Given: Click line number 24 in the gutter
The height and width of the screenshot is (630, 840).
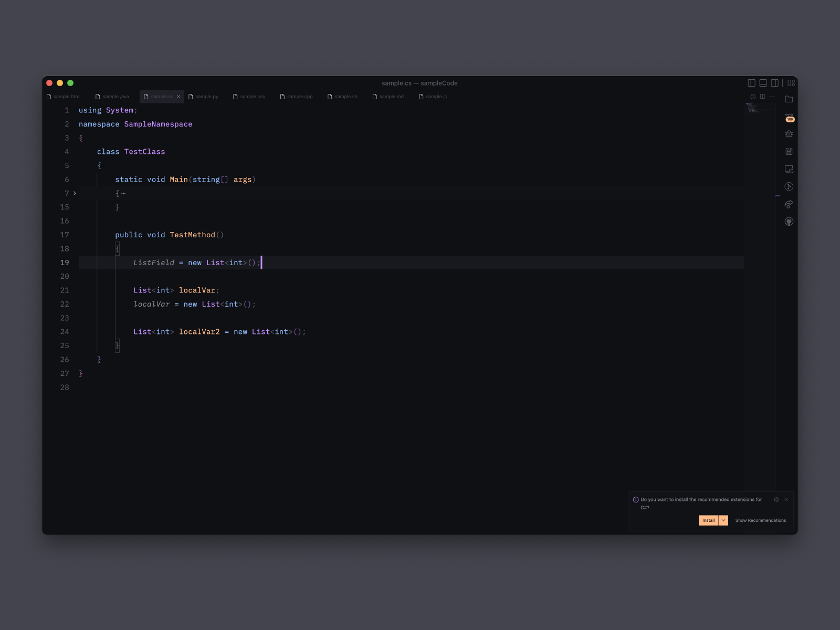Looking at the screenshot, I should click(x=65, y=332).
